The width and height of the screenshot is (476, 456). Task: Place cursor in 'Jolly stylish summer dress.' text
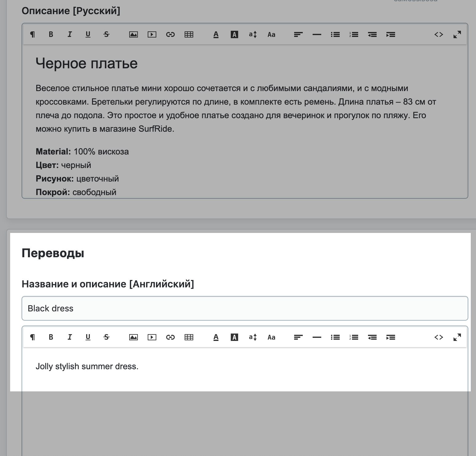[87, 366]
